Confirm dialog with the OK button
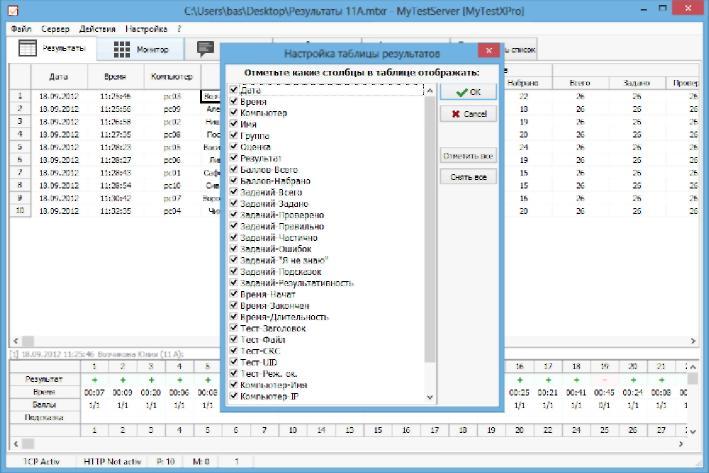This screenshot has height=473, width=709. 468,92
